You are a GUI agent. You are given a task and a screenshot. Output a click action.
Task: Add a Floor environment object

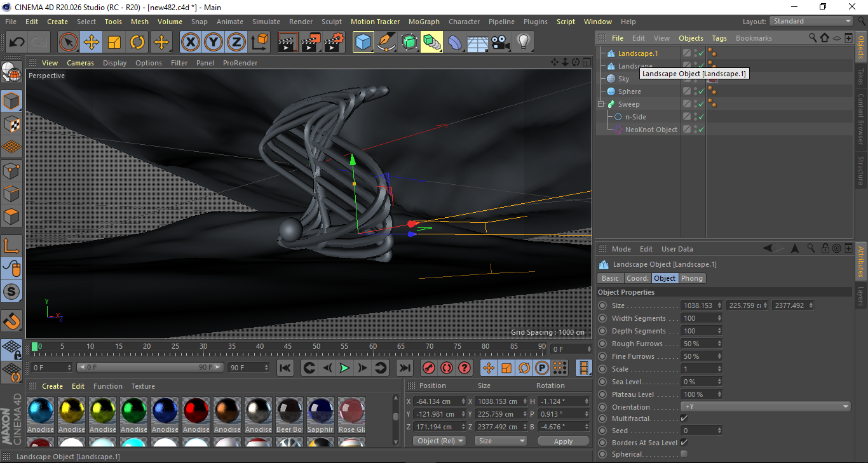coord(478,43)
